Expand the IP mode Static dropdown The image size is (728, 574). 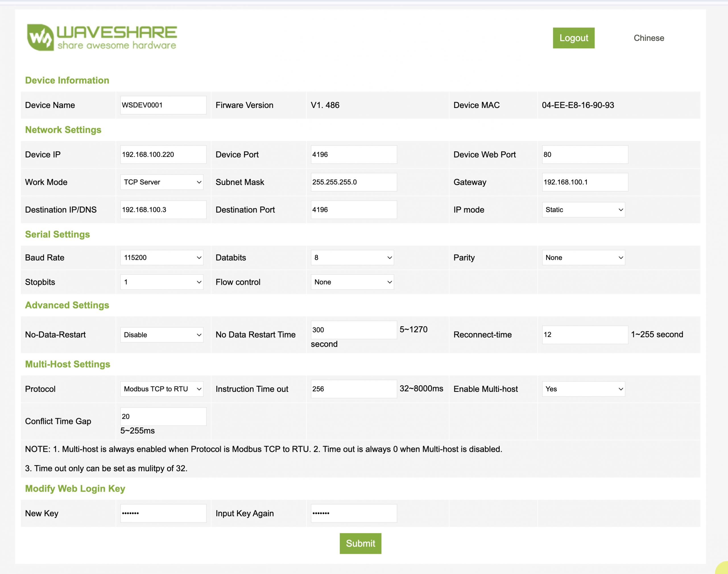click(583, 210)
